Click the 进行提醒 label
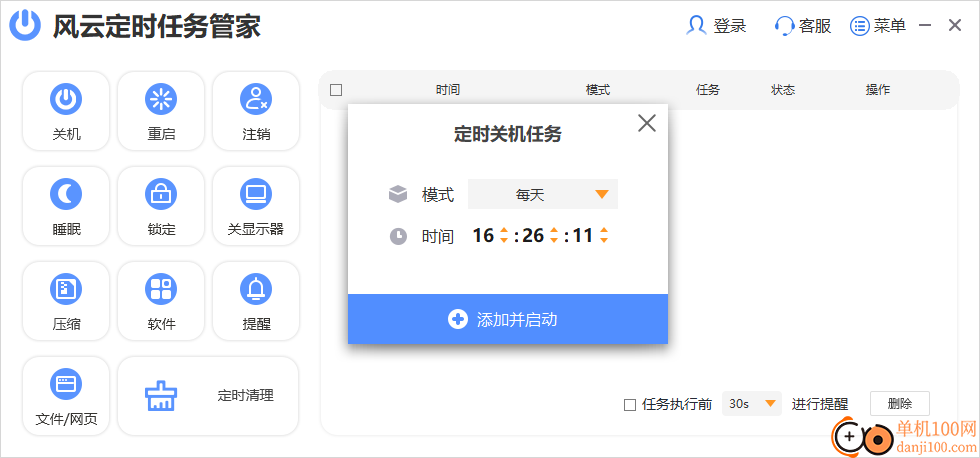The image size is (980, 458). click(x=820, y=404)
